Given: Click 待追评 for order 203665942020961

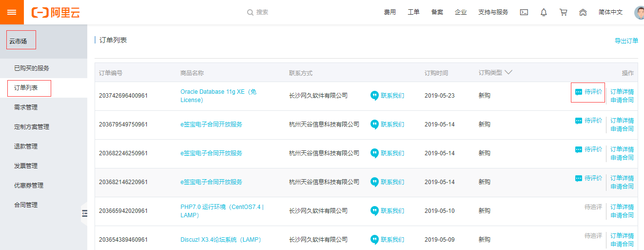Looking at the screenshot, I should 593,207.
